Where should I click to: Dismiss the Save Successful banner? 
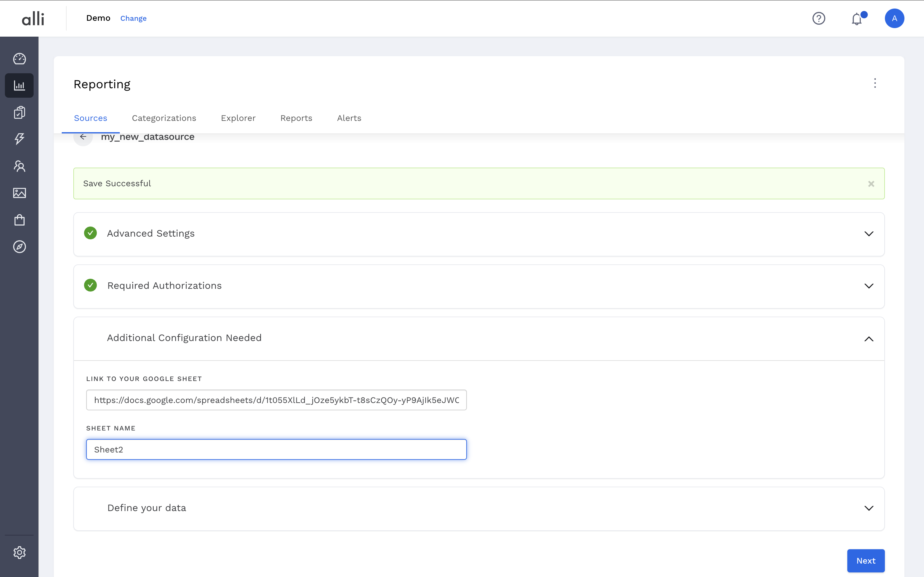pos(871,184)
